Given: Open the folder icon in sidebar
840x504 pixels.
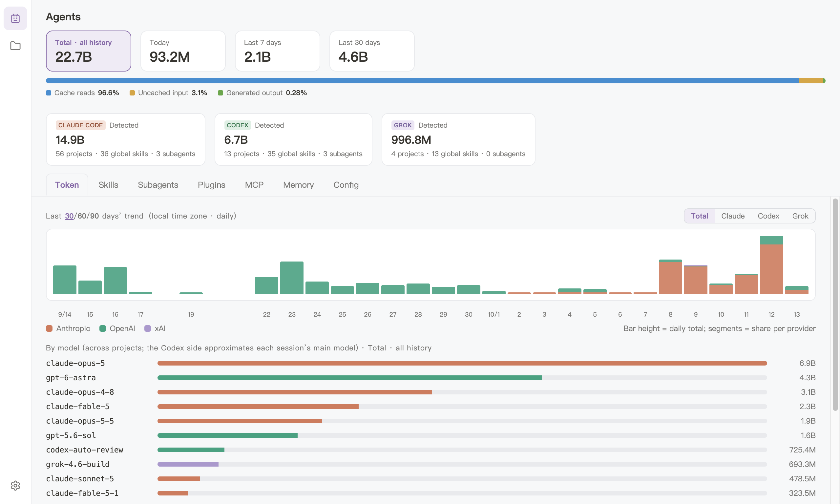Looking at the screenshot, I should (x=15, y=46).
